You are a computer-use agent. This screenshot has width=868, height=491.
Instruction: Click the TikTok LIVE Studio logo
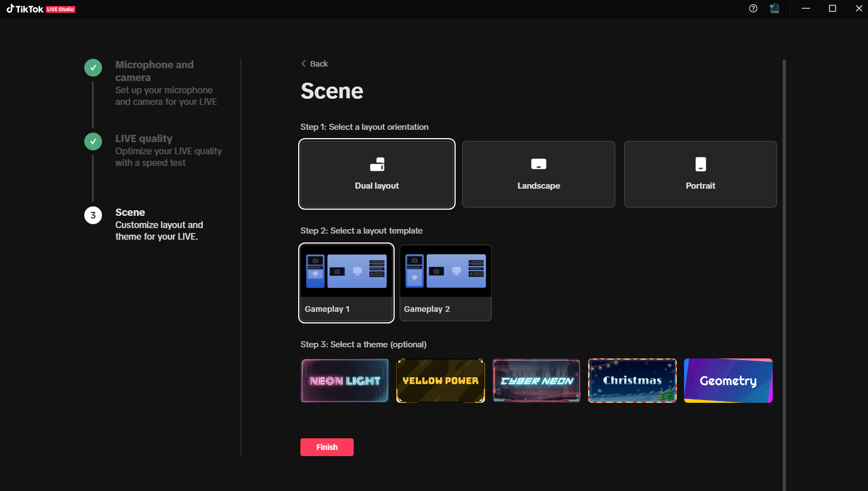coord(40,9)
